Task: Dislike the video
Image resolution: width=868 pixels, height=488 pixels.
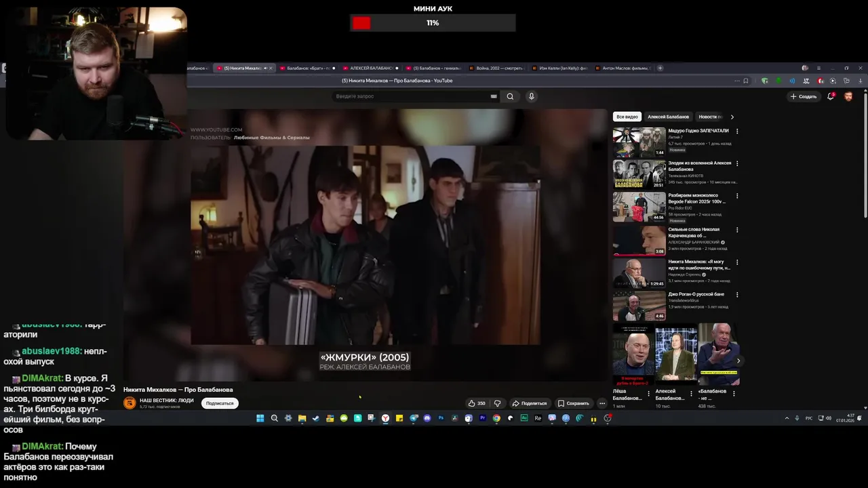Action: tap(497, 403)
